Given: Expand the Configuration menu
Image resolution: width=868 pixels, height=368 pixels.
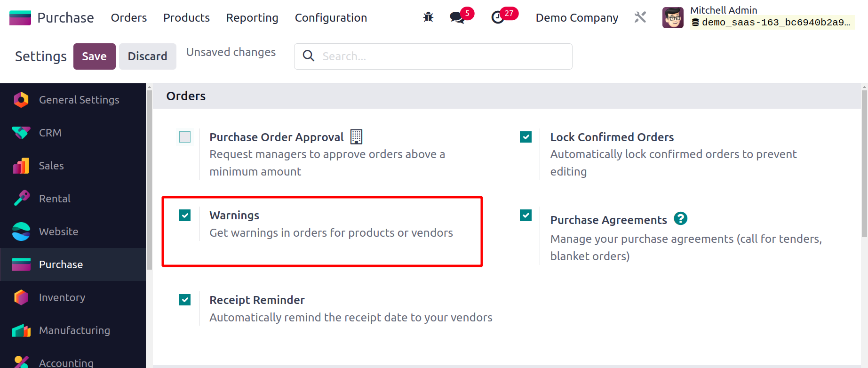Looking at the screenshot, I should (331, 18).
